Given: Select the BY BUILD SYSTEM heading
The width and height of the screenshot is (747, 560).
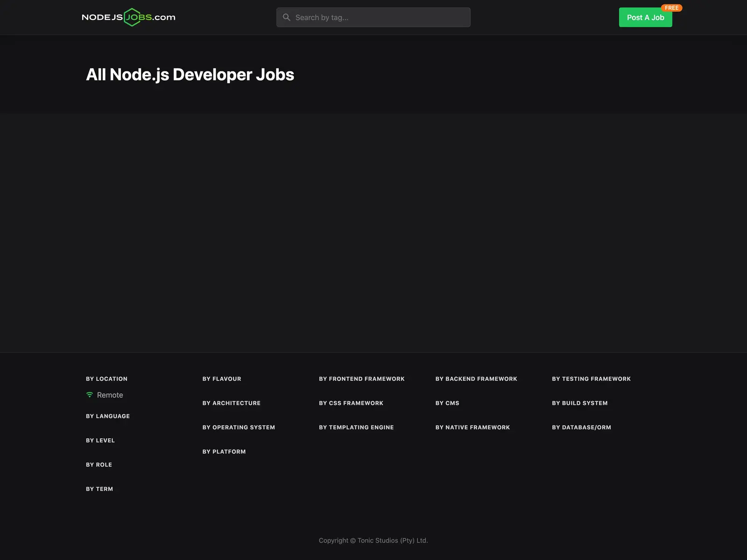Looking at the screenshot, I should point(580,403).
